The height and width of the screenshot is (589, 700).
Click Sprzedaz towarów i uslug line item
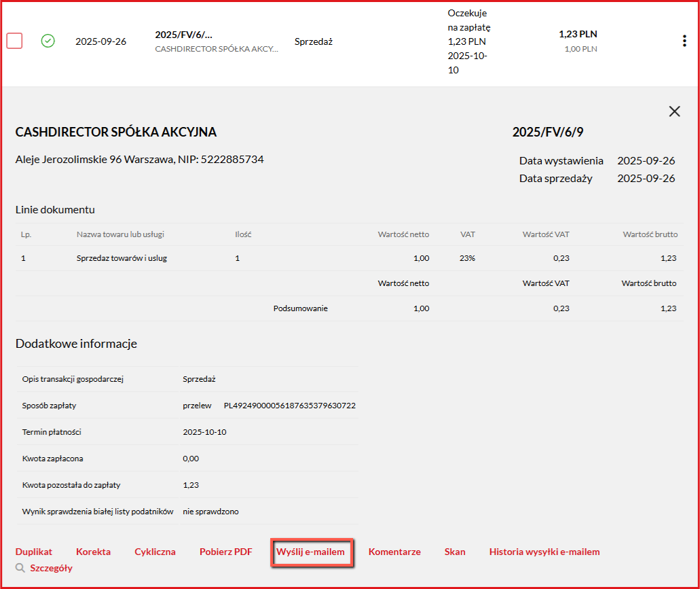click(x=122, y=258)
